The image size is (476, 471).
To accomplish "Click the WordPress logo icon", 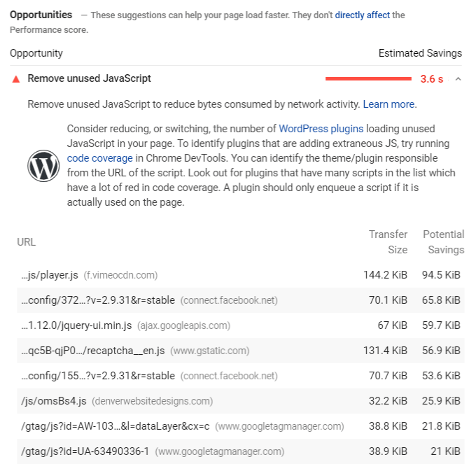I will 43,166.
